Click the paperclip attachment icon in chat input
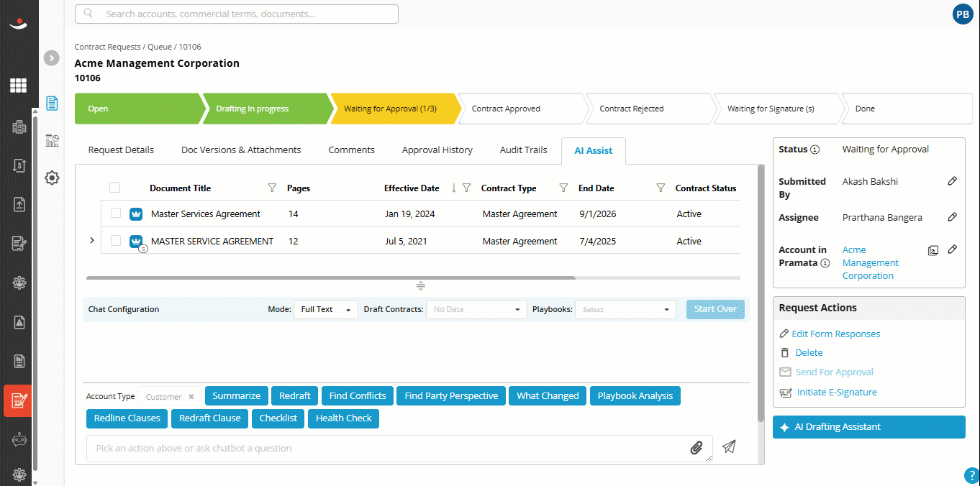 click(x=696, y=448)
